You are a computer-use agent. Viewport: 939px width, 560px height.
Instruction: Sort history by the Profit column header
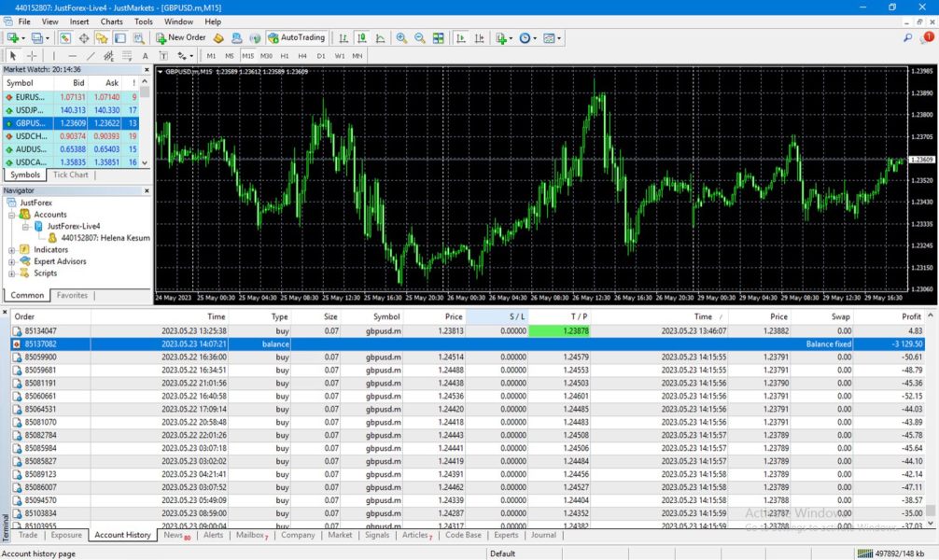[x=911, y=316]
